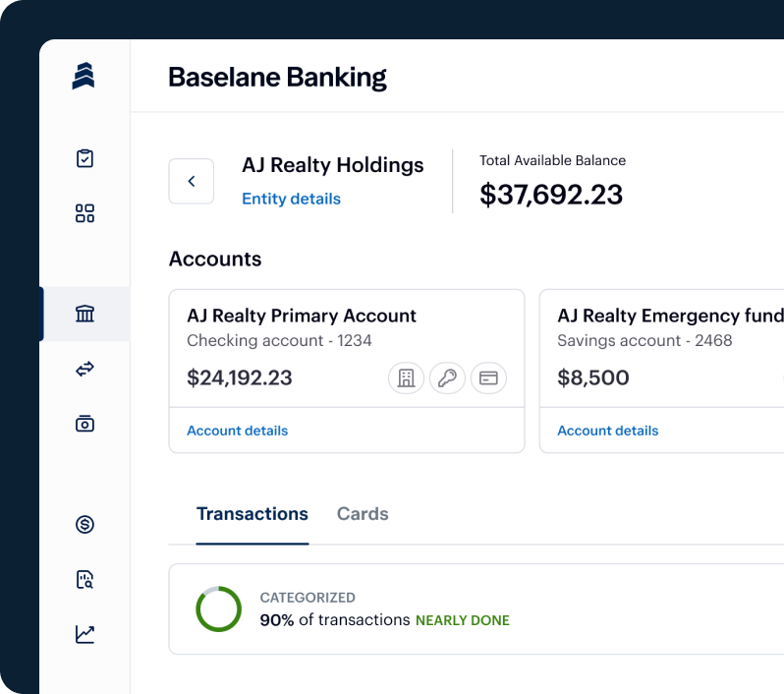The height and width of the screenshot is (694, 784).
Task: Click key icon on Primary Account card
Action: tap(447, 377)
